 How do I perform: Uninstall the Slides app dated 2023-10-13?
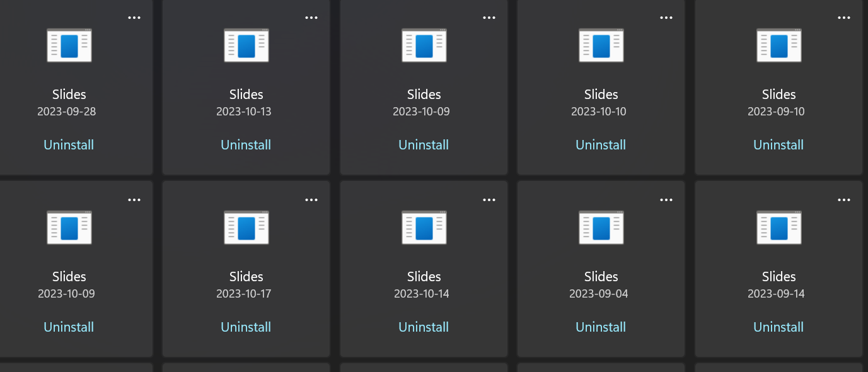pyautogui.click(x=246, y=145)
